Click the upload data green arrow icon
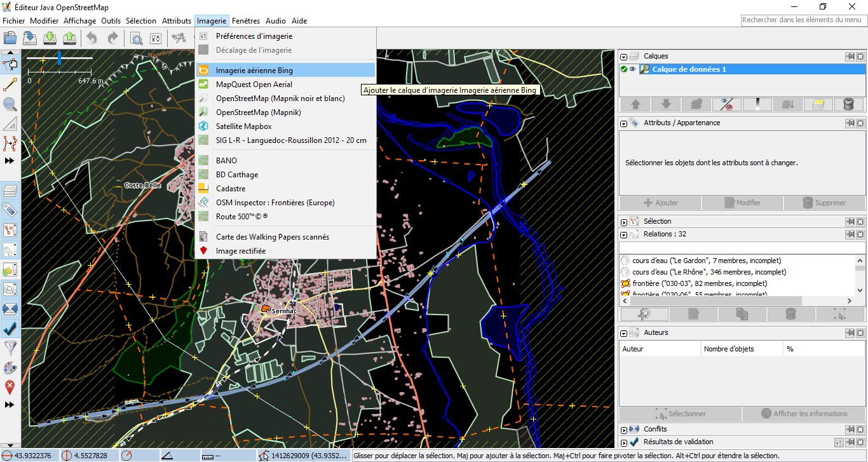868x462 pixels. 70,38
